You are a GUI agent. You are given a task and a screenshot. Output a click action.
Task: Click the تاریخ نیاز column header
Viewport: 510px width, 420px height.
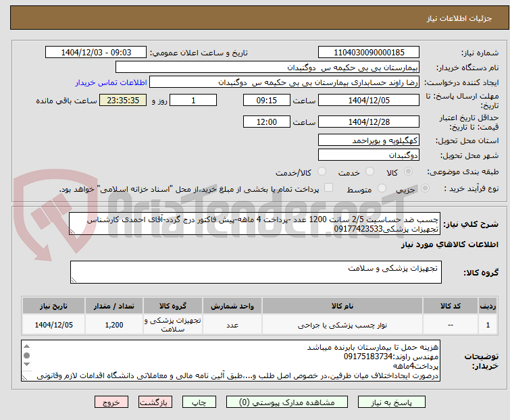(x=53, y=306)
